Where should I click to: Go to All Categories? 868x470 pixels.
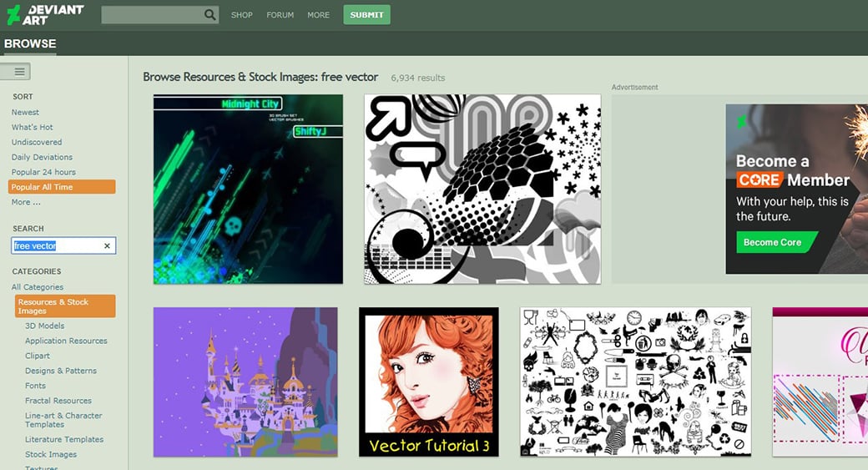(x=38, y=287)
